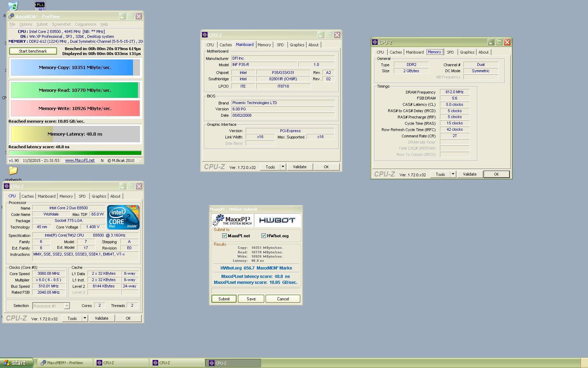Open Tools dropdown arrow in CPU tab CPU-Z
Viewport: 588px width, 368px height.
coord(85,318)
